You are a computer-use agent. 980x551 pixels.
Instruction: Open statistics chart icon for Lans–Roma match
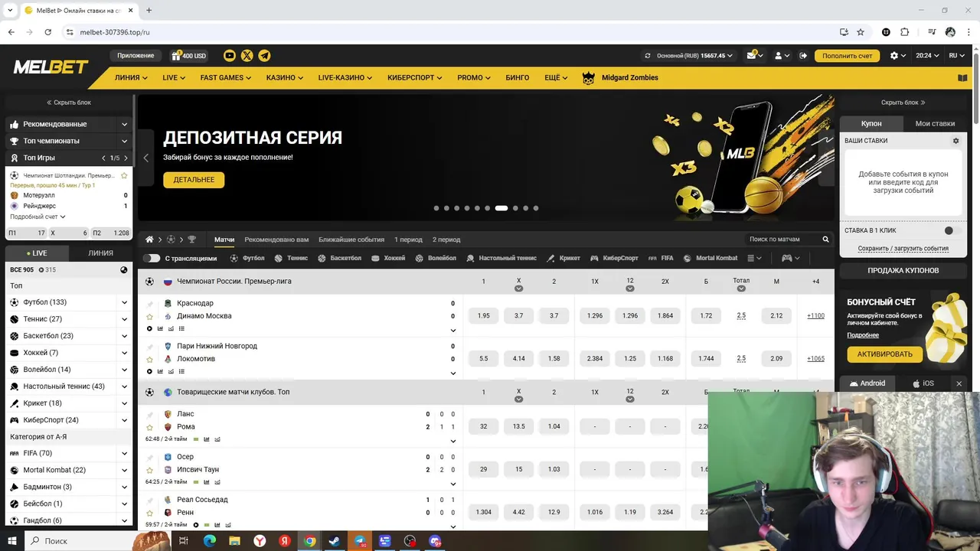pos(207,439)
